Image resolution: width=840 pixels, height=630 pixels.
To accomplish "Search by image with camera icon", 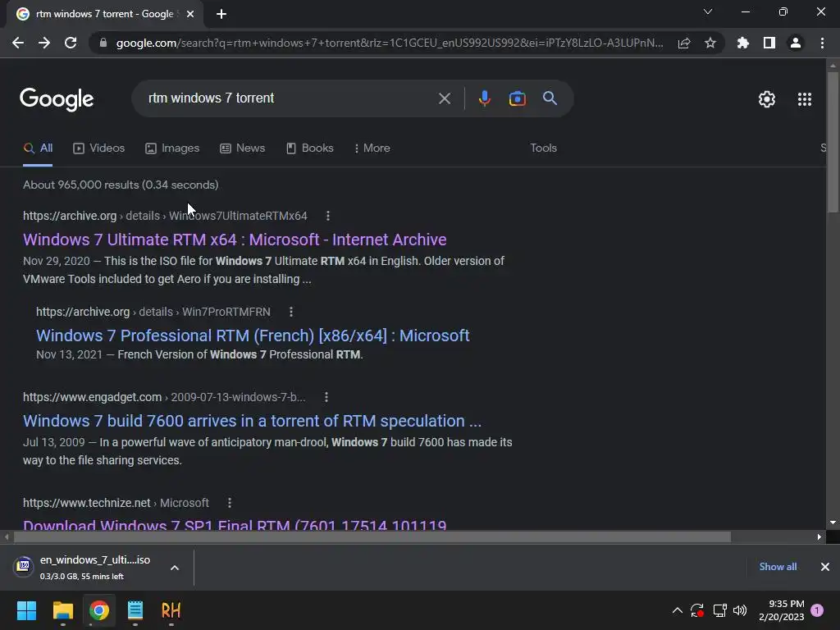I will tap(518, 98).
